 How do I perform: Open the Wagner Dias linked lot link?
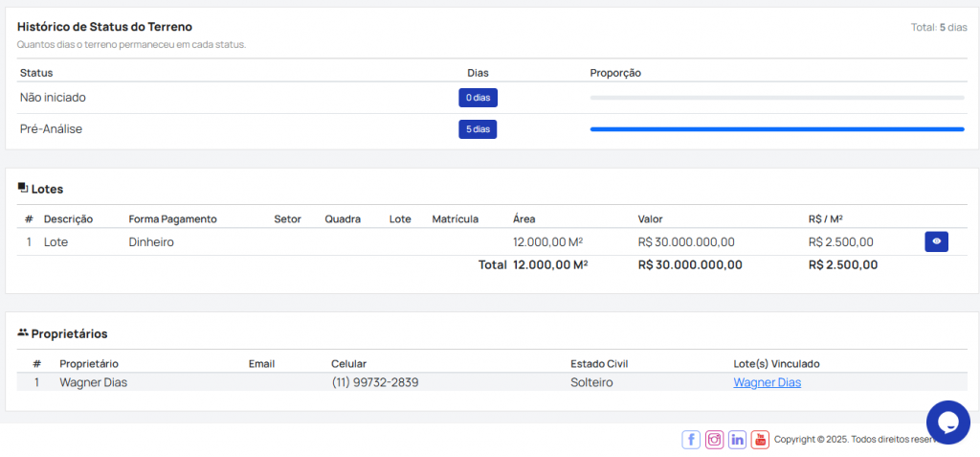767,382
